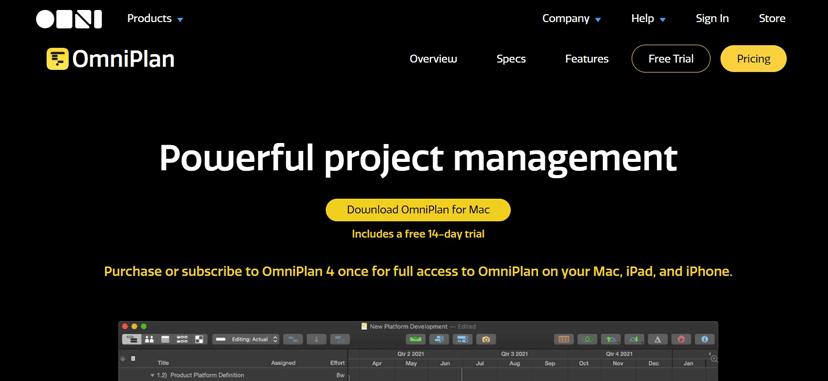Image resolution: width=828 pixels, height=381 pixels.
Task: Click the blue info Inspector icon
Action: [704, 339]
